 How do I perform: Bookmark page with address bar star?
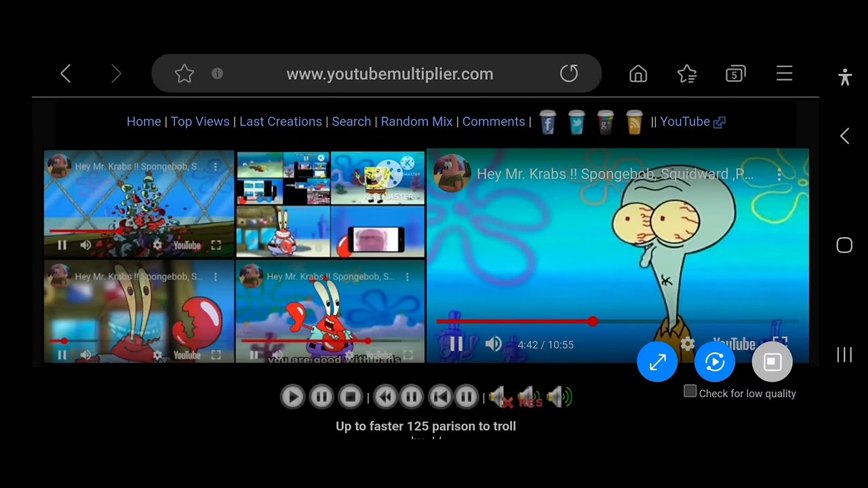[x=184, y=73]
